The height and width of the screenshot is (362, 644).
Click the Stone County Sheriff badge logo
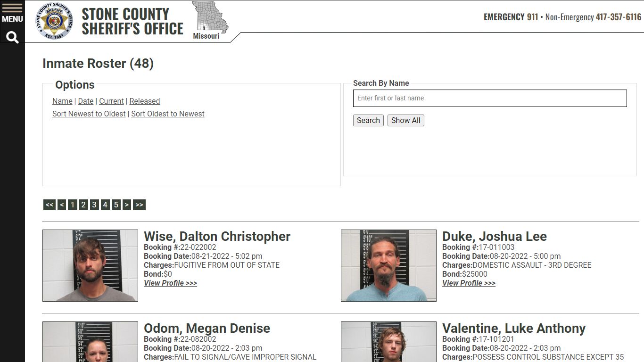[x=55, y=21]
